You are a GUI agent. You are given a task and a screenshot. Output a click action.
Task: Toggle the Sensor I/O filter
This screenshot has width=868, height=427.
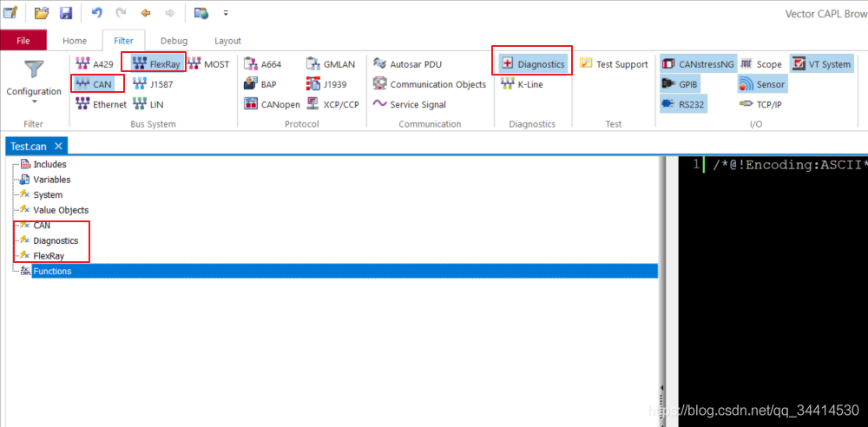click(x=762, y=84)
